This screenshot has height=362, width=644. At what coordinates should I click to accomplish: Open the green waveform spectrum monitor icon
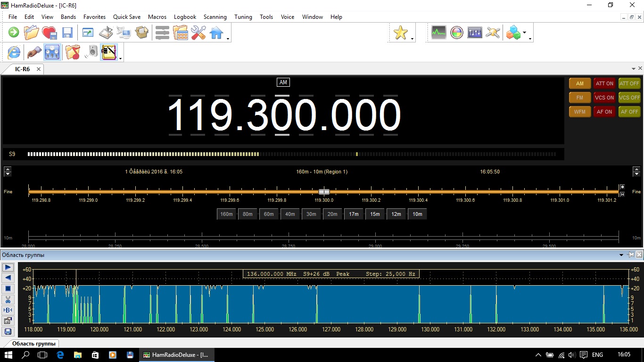[438, 33]
